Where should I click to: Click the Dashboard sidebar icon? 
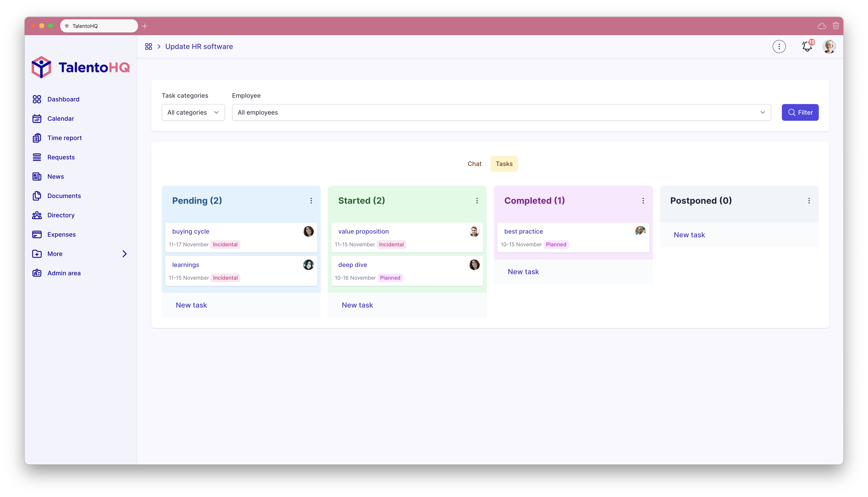(37, 99)
